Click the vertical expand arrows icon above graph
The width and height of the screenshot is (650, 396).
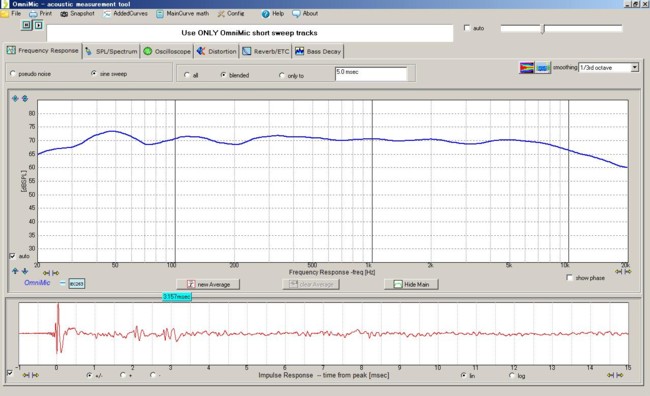tap(25, 98)
